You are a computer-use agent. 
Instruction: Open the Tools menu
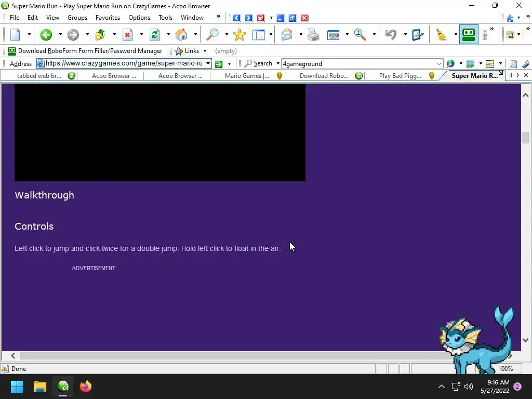166,18
